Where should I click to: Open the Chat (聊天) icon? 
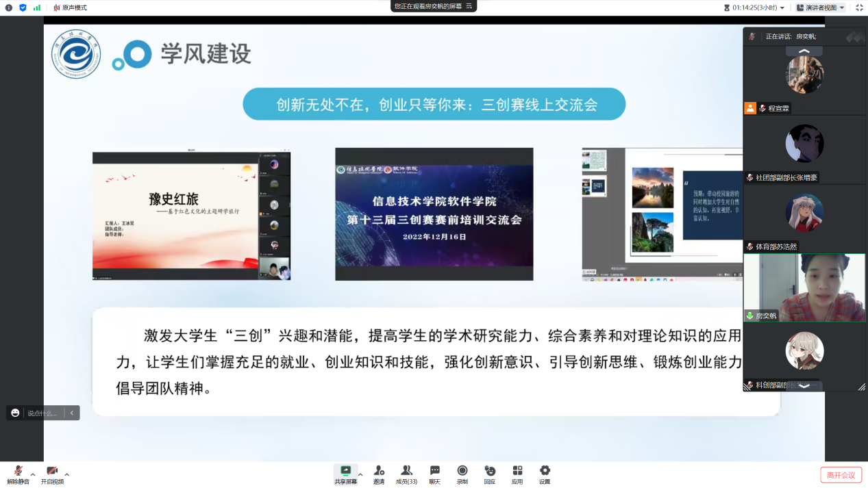434,474
